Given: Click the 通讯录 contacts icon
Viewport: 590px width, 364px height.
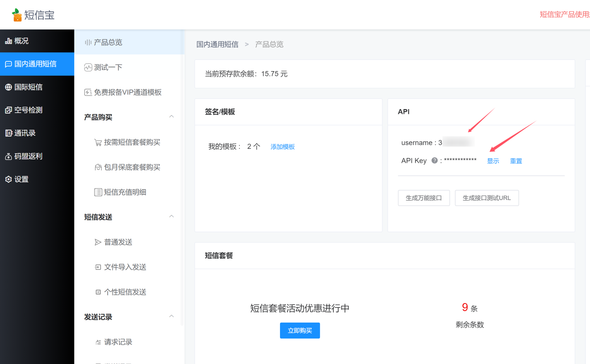Looking at the screenshot, I should click(8, 133).
